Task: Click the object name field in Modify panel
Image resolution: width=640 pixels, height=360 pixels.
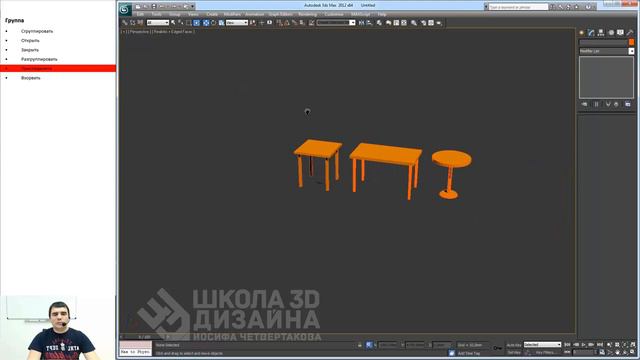Action: point(603,42)
